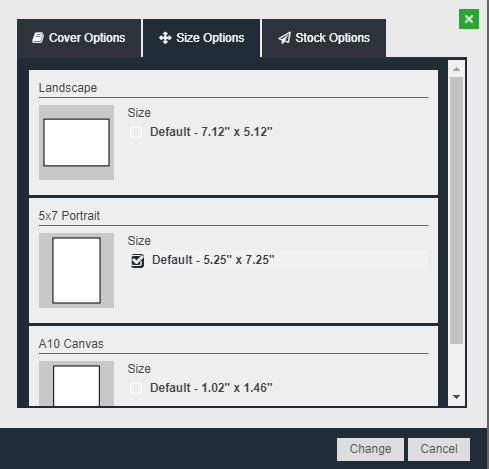The image size is (489, 469).
Task: Click the vertical scrollbar thumb
Action: 456,210
